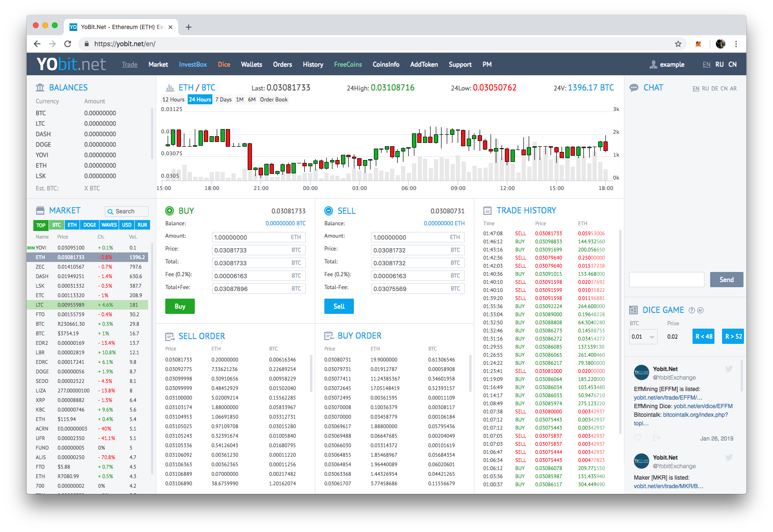Roll dice with R < 48

[x=704, y=336]
